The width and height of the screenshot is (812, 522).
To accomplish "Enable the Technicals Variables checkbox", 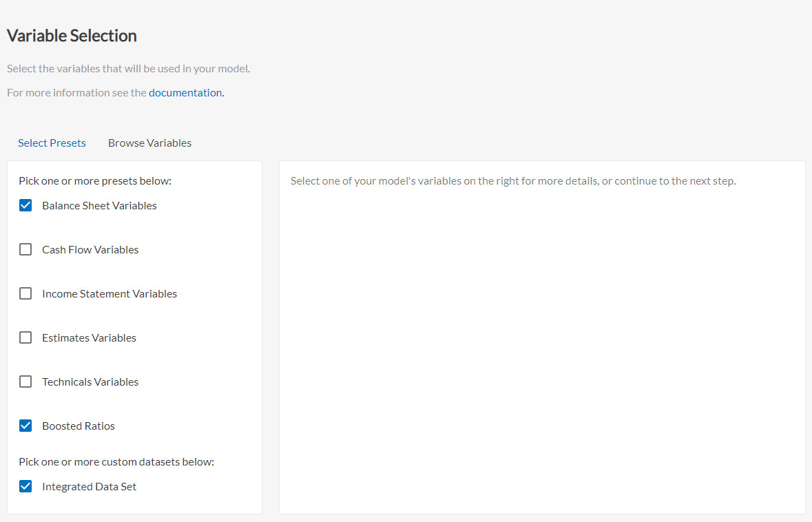I will 25,382.
